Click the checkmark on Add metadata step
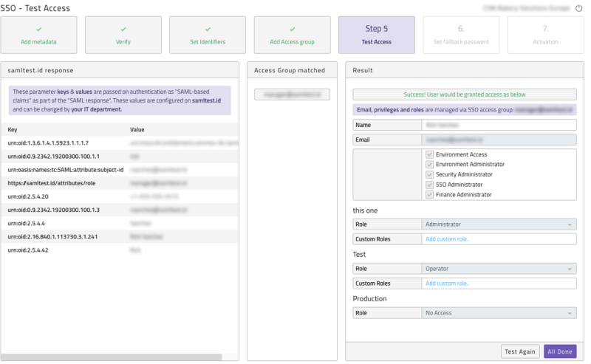591x364 pixels. click(x=38, y=30)
